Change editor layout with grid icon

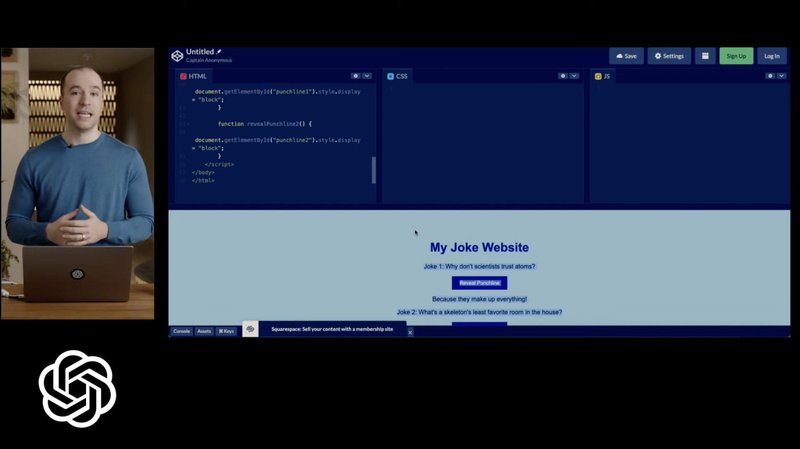(705, 56)
